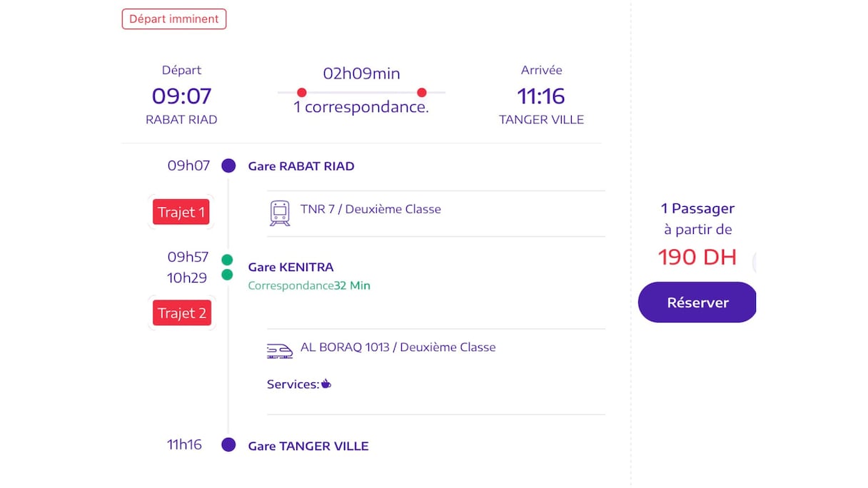Select the Trajet 2 badge
The width and height of the screenshot is (868, 488).
(x=182, y=313)
